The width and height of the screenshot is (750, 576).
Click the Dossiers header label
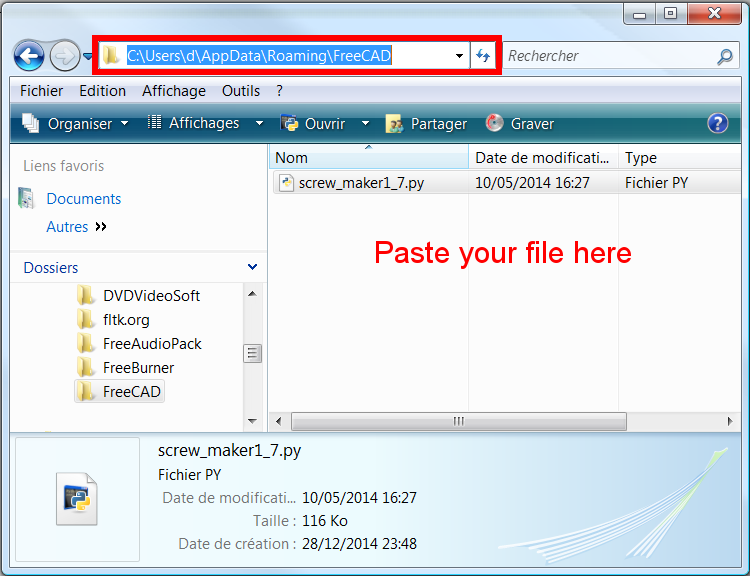[51, 268]
